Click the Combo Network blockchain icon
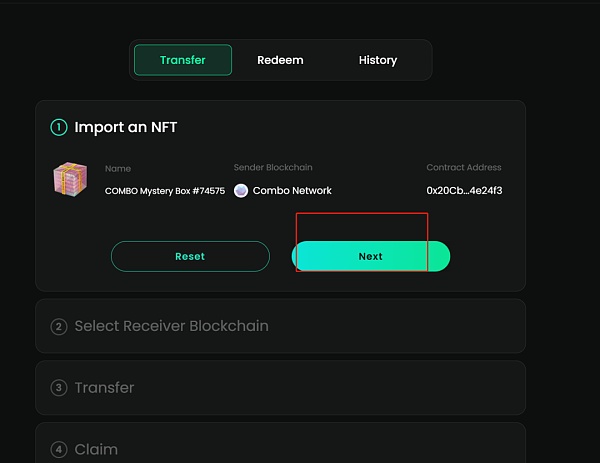 (x=241, y=190)
